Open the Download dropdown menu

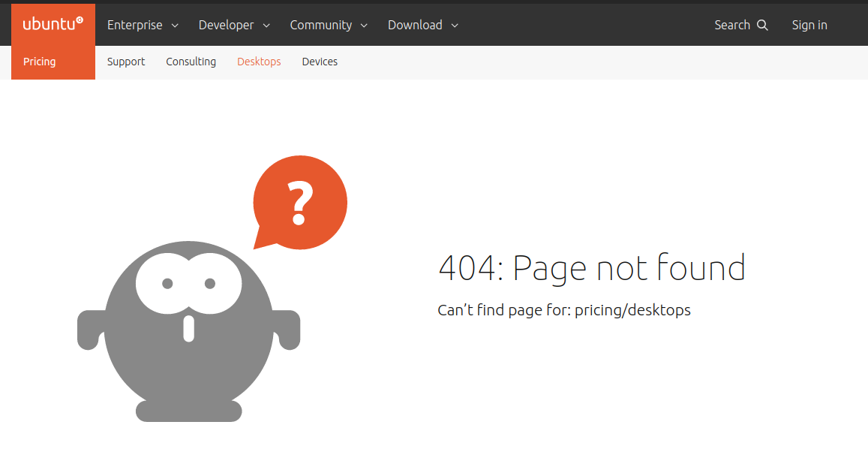point(415,25)
